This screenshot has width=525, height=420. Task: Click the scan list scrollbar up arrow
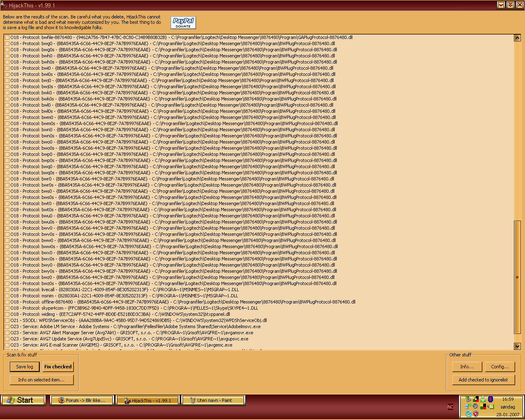point(517,38)
